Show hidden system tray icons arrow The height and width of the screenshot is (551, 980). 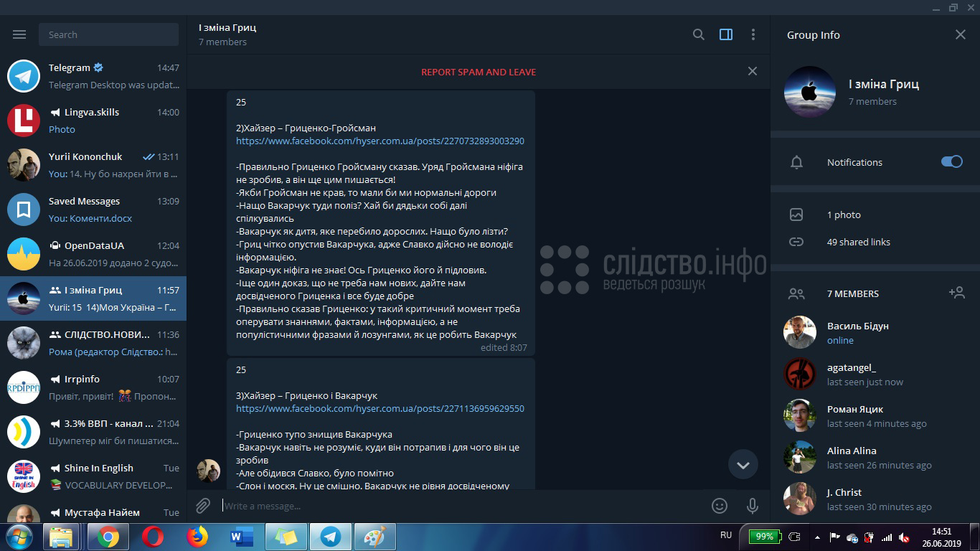[817, 537]
